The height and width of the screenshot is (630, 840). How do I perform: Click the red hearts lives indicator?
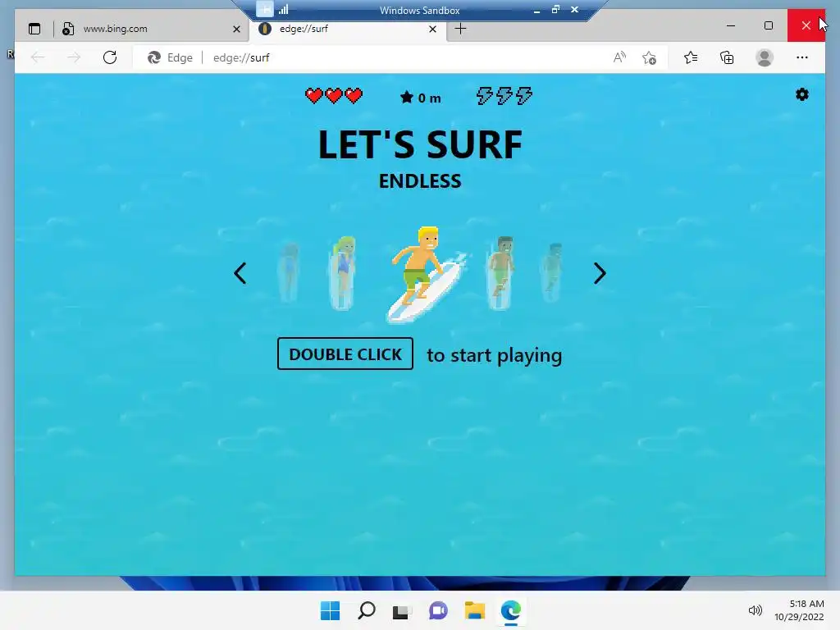pyautogui.click(x=334, y=96)
